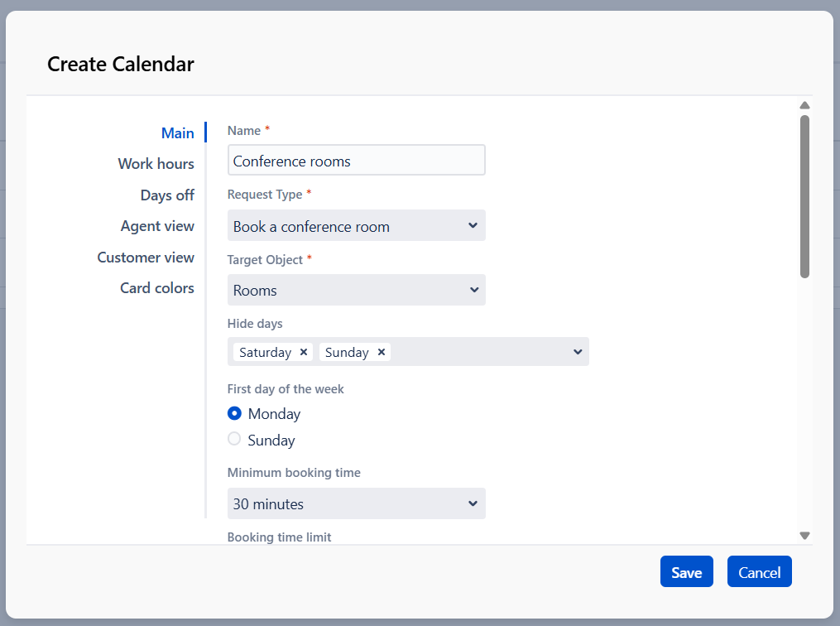Open the Customer view tab
Image resolution: width=840 pixels, height=626 pixels.
point(146,258)
